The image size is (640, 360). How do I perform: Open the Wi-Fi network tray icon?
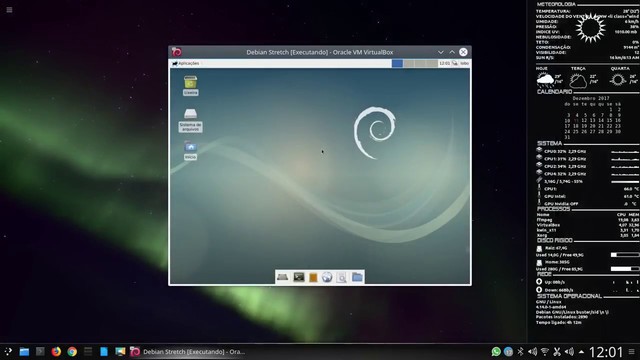pos(544,351)
